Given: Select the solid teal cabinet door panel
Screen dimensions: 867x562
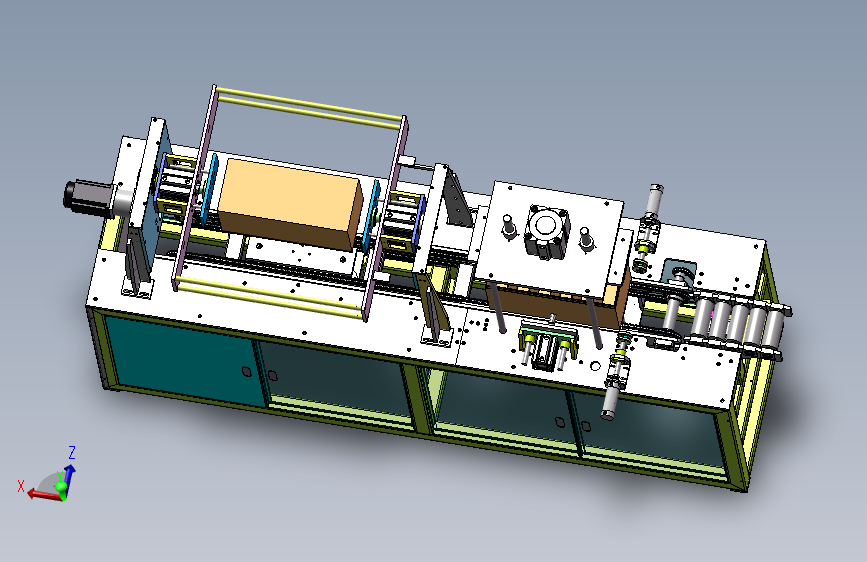Looking at the screenshot, I should tap(185, 359).
